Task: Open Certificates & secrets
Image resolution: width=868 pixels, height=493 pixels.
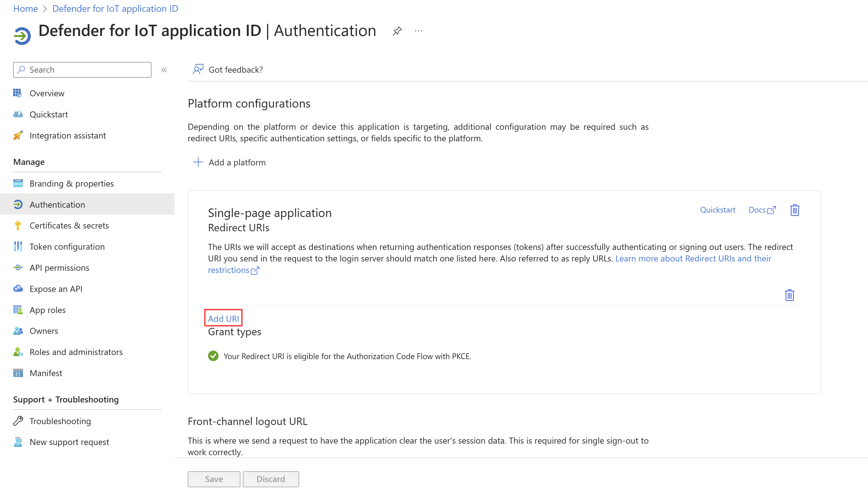Action: pyautogui.click(x=69, y=225)
